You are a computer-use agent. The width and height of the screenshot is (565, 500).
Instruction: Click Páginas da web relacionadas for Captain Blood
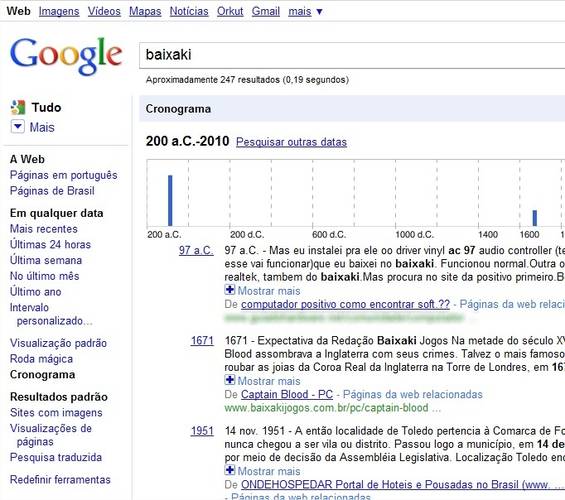[413, 394]
